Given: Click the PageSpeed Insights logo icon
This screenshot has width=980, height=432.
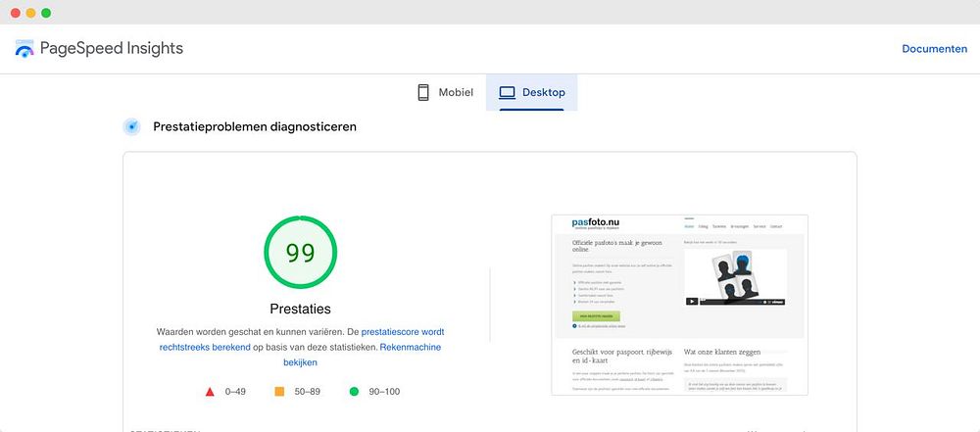Looking at the screenshot, I should [24, 49].
